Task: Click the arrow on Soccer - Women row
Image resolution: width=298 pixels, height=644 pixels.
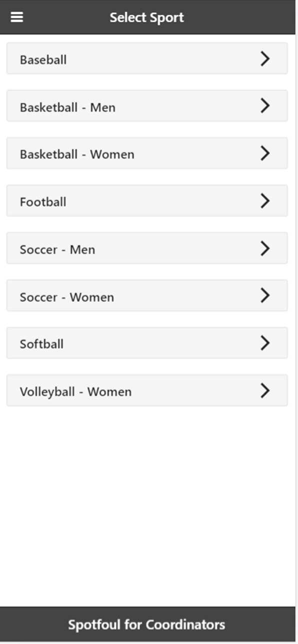Action: [x=265, y=296]
